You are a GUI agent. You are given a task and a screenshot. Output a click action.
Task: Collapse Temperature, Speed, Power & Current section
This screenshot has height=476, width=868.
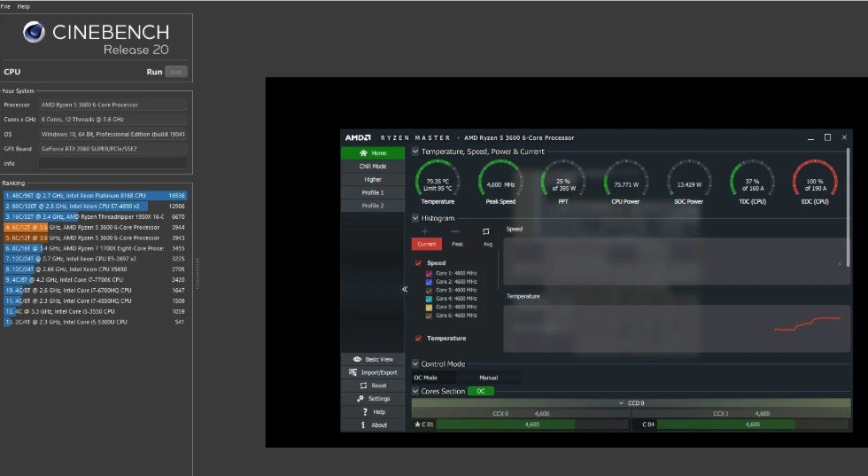[415, 152]
